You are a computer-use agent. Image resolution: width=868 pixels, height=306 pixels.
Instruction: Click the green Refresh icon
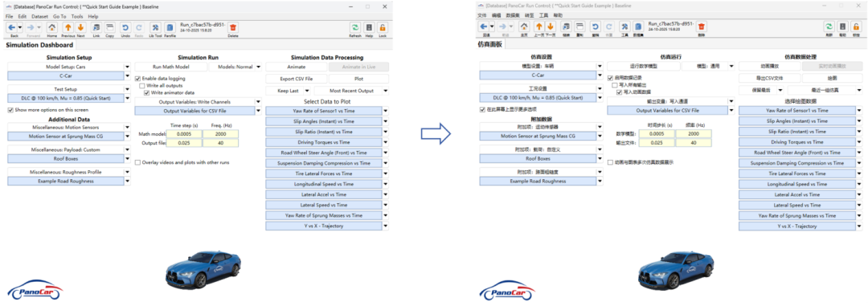355,27
